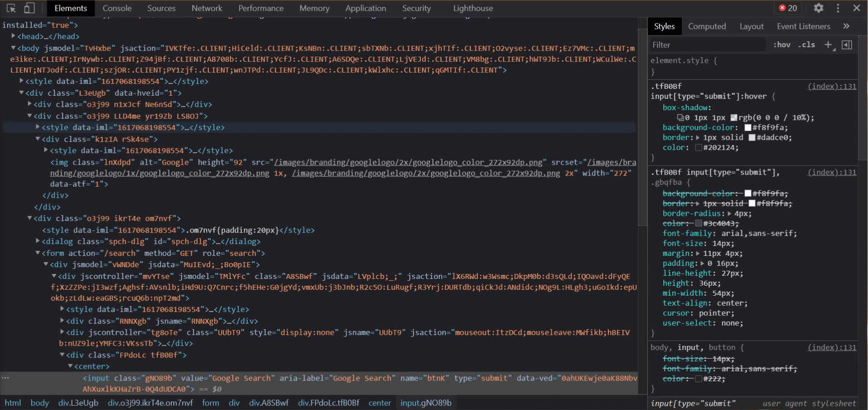Select div.FPdoLc.tfB0Bf in the breadcrumb bar
This screenshot has width=868, height=410.
tap(328, 403)
